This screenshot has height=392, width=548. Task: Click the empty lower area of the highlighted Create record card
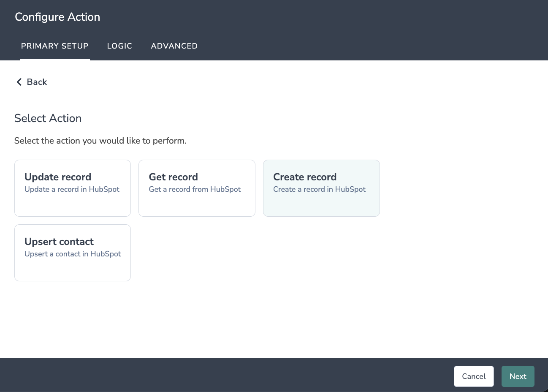coord(321,205)
